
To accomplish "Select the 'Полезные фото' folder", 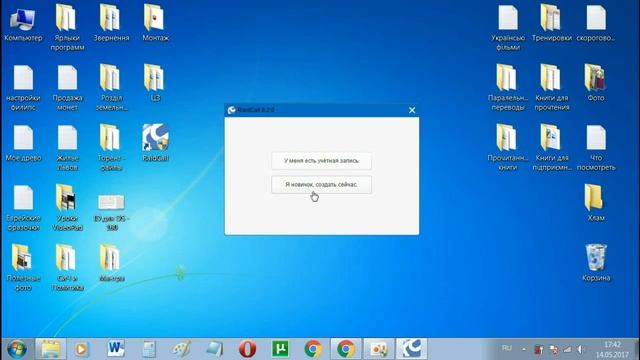I will pos(23,268).
